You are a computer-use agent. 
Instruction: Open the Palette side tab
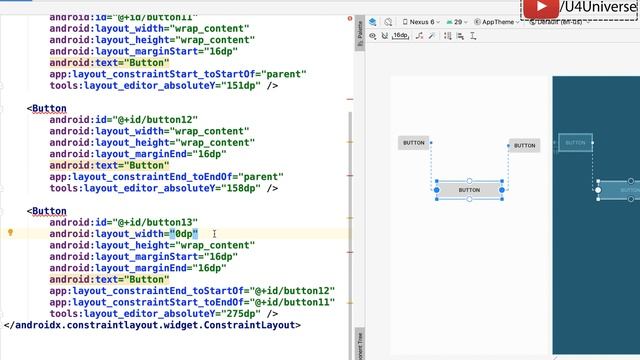pyautogui.click(x=360, y=33)
